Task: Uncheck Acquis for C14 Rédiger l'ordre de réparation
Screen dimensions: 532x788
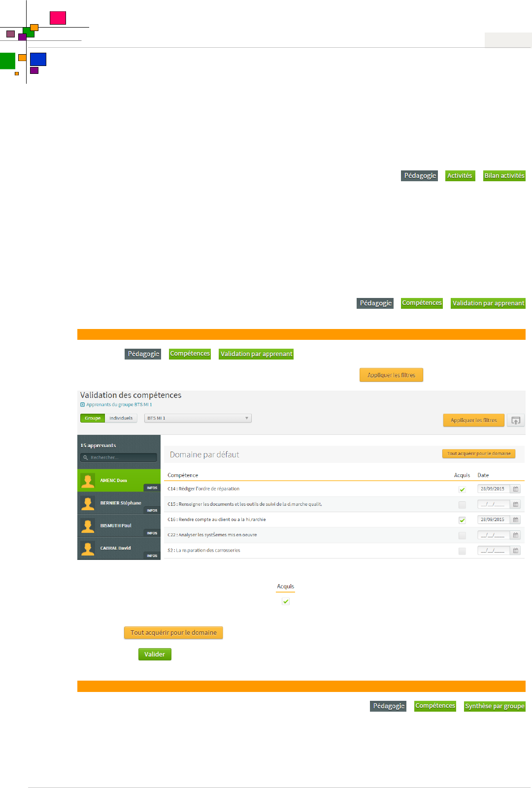Action: 462,490
